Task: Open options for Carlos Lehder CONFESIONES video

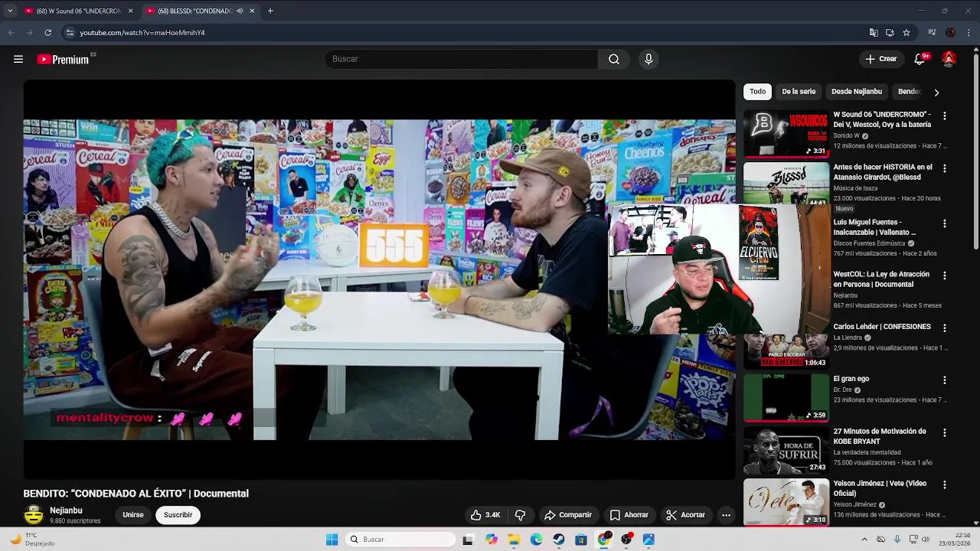Action: 944,328
